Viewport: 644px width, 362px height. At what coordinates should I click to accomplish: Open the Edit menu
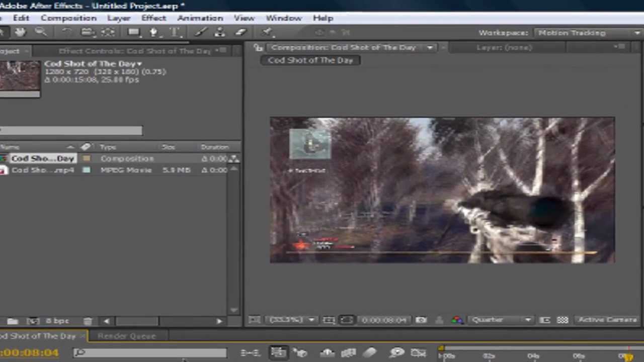point(21,18)
